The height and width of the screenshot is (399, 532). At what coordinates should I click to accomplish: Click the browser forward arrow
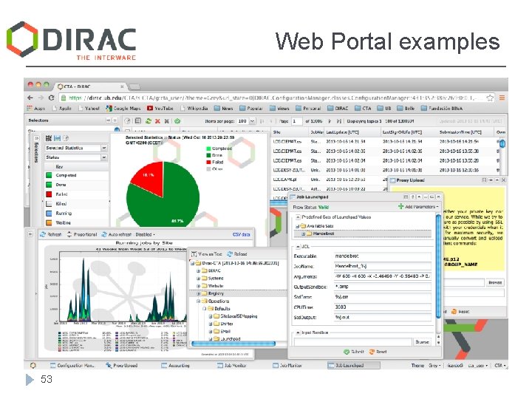point(41,98)
